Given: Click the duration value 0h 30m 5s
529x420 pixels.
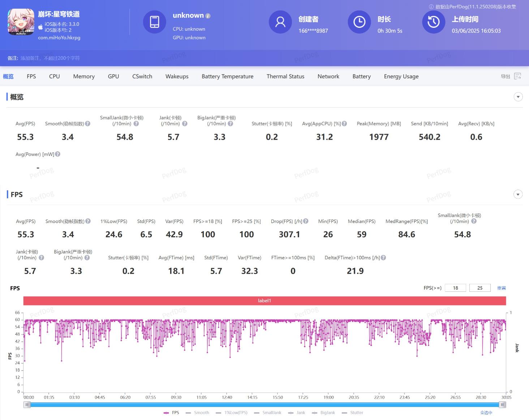Looking at the screenshot, I should 390,31.
